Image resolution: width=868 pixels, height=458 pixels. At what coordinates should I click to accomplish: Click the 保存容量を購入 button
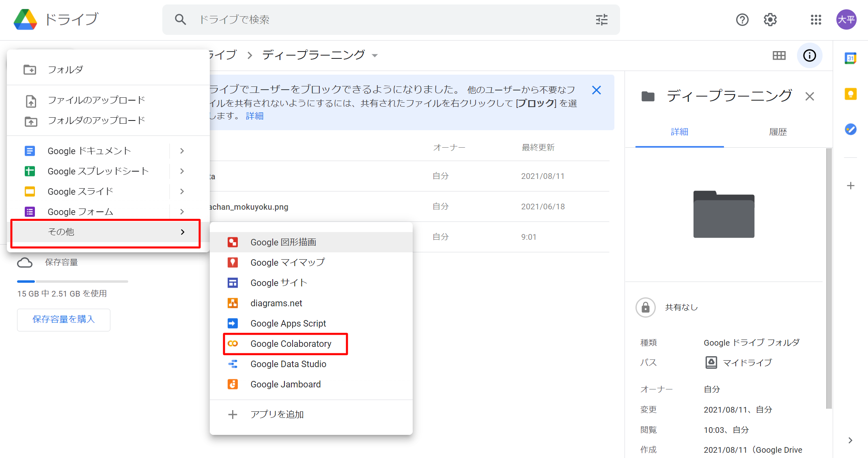tap(64, 320)
